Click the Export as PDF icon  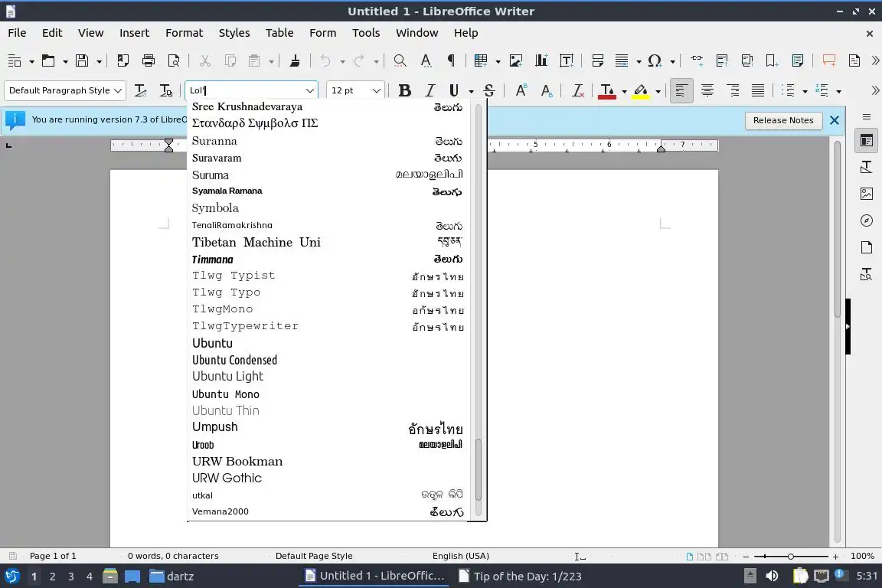click(122, 60)
